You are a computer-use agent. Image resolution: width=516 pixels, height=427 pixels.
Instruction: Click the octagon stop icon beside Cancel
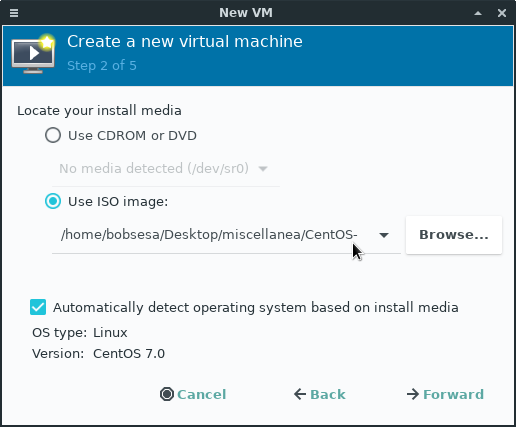pos(167,394)
